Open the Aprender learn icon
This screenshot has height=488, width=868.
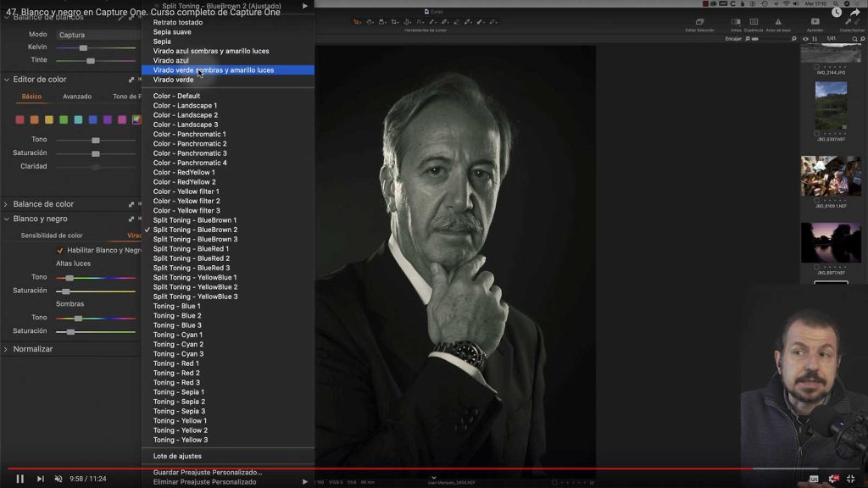point(815,21)
